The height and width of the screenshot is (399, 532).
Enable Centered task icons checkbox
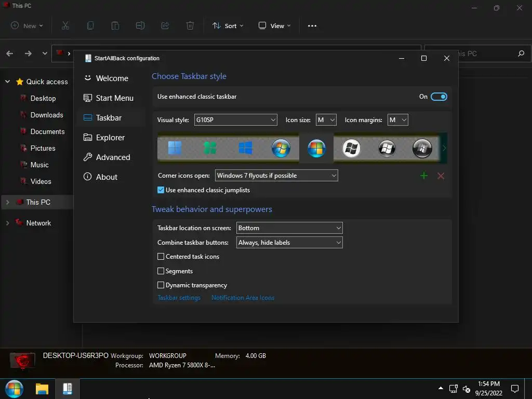pyautogui.click(x=161, y=257)
